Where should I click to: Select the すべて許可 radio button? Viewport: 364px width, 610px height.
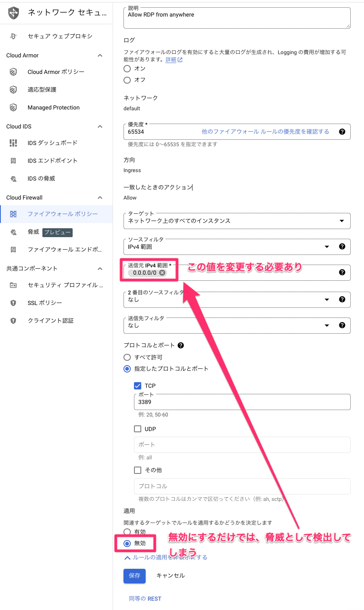[x=127, y=358]
